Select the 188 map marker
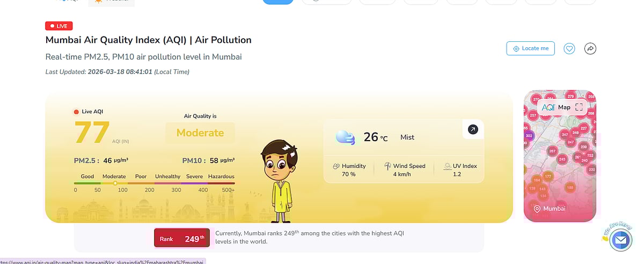This screenshot has width=644, height=264. click(x=570, y=187)
